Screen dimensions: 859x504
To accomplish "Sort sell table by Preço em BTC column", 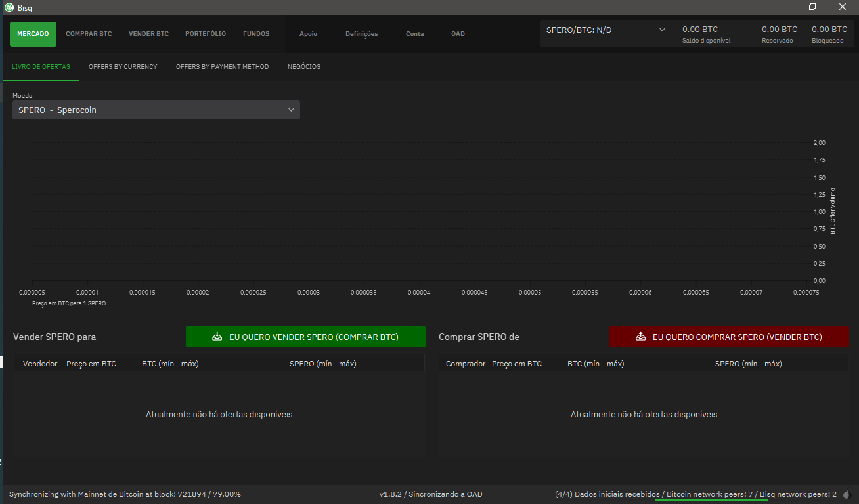I will [91, 364].
